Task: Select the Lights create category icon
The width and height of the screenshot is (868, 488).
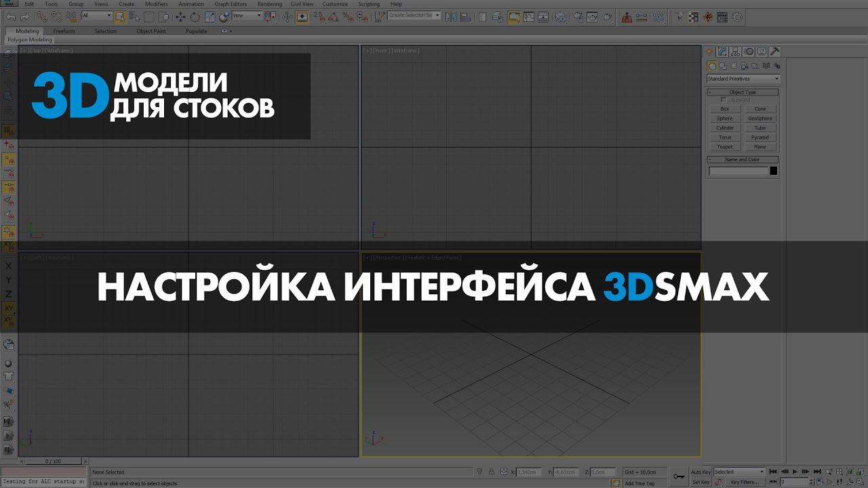Action: pos(734,66)
